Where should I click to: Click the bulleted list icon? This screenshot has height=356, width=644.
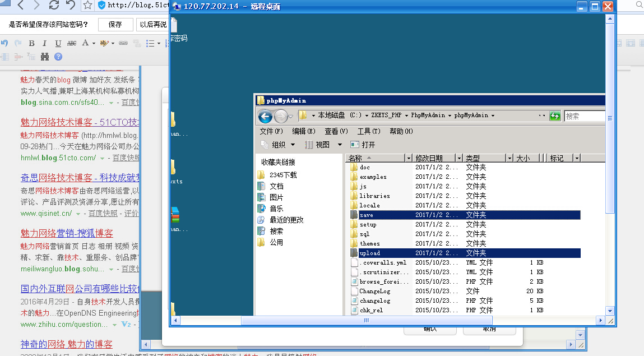pyautogui.click(x=150, y=43)
